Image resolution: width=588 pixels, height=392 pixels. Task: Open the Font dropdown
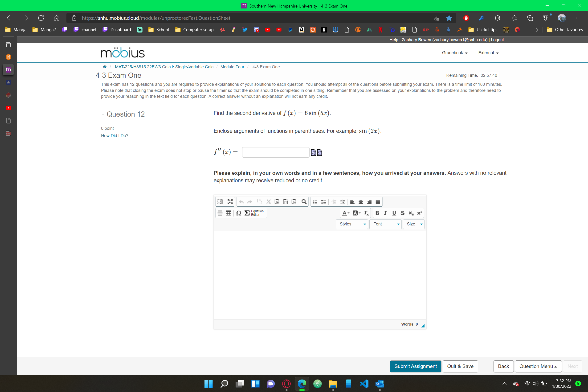pos(385,224)
